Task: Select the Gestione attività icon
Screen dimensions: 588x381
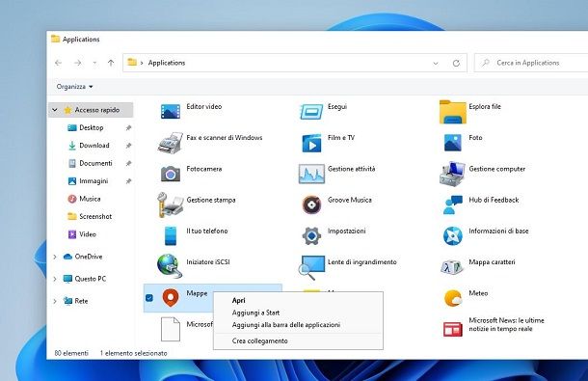Action: click(x=311, y=174)
